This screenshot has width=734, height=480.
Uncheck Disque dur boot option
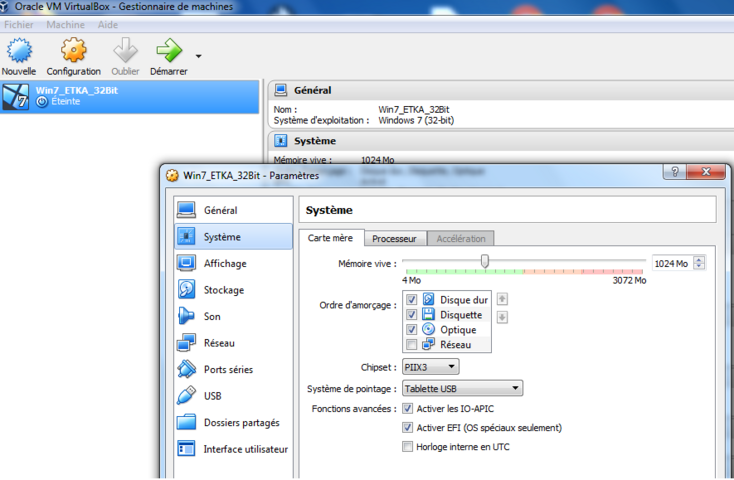click(x=411, y=300)
